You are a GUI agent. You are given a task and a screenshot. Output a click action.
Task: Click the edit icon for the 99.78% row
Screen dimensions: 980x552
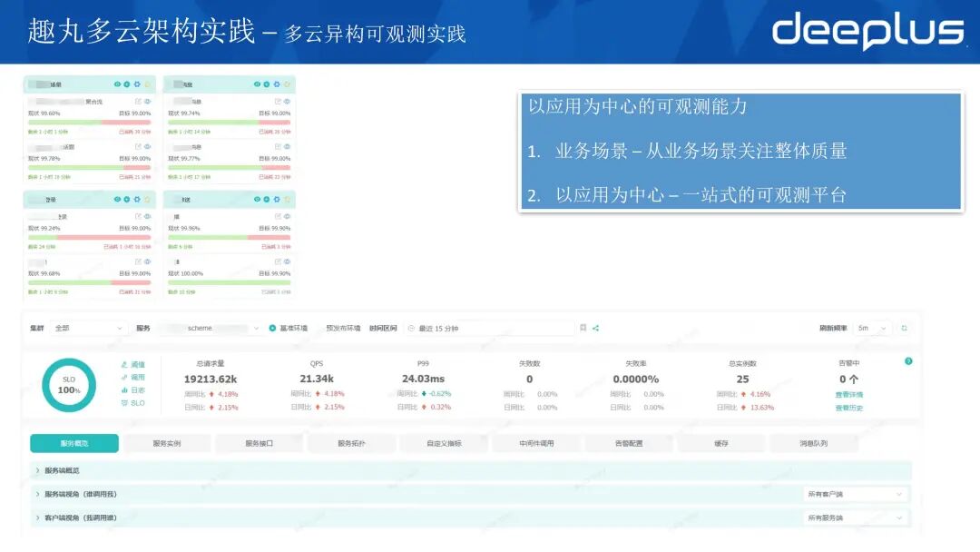click(x=138, y=147)
